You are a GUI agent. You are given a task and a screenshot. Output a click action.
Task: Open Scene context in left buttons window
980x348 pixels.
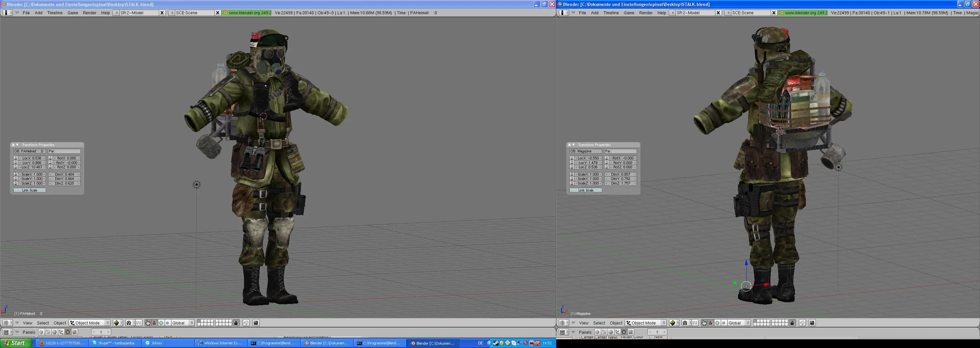click(x=74, y=332)
